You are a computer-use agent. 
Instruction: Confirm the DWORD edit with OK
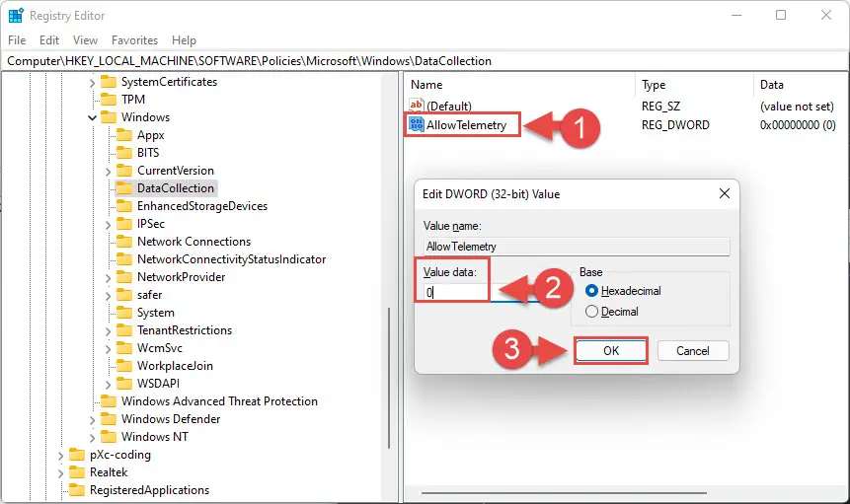click(611, 351)
